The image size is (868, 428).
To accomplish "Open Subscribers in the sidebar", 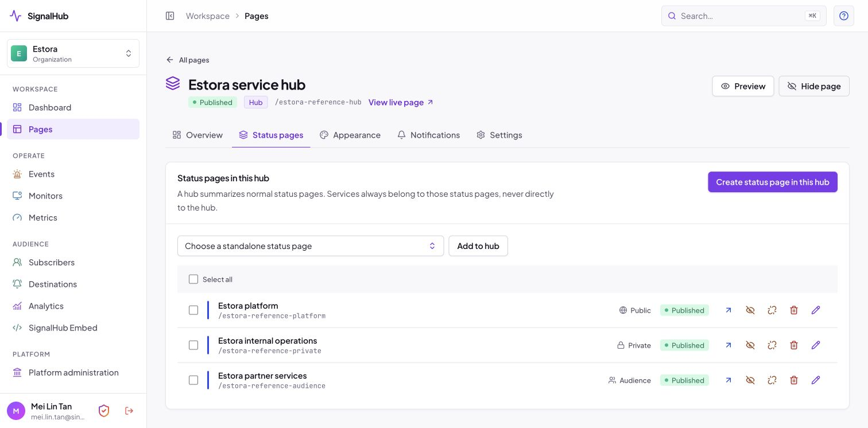I will 73,262.
